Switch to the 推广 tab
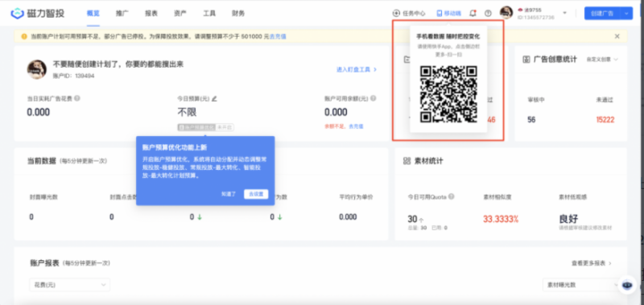 coord(122,13)
